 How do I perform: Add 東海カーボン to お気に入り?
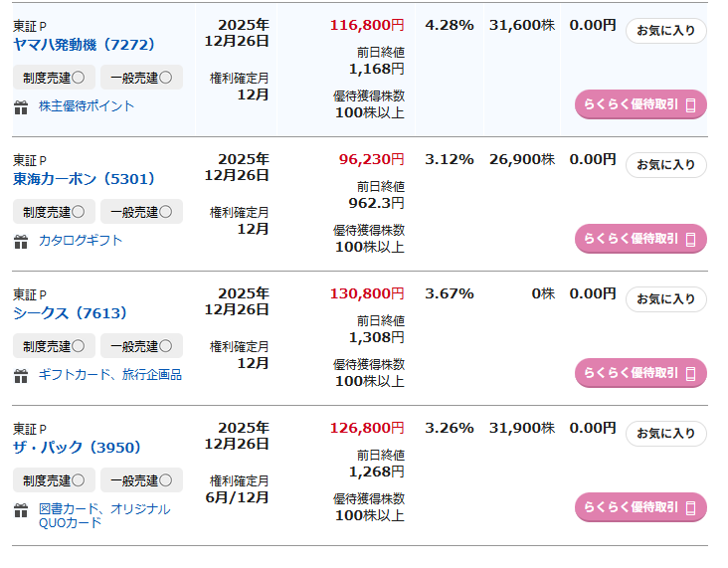[x=665, y=165]
